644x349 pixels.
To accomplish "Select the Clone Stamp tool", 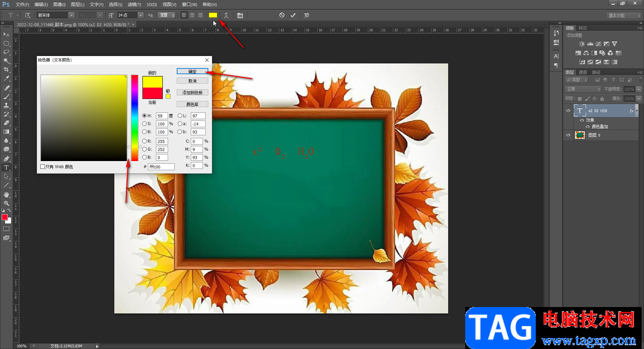I will tap(6, 105).
